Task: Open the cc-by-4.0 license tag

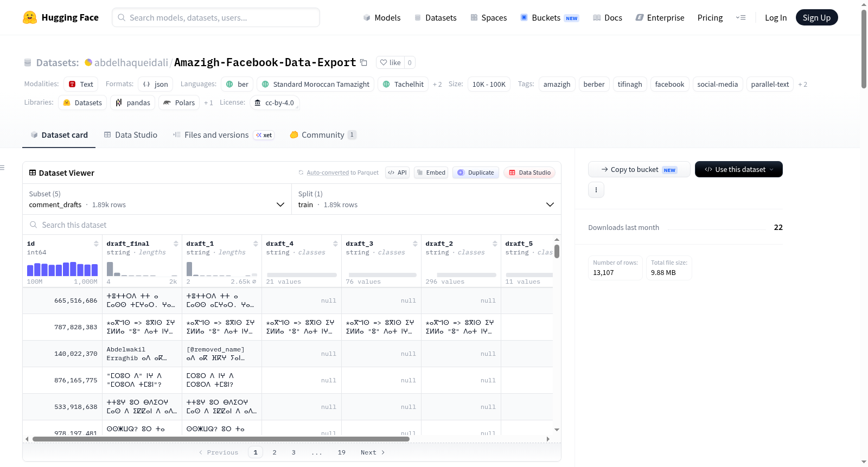Action: (x=275, y=103)
